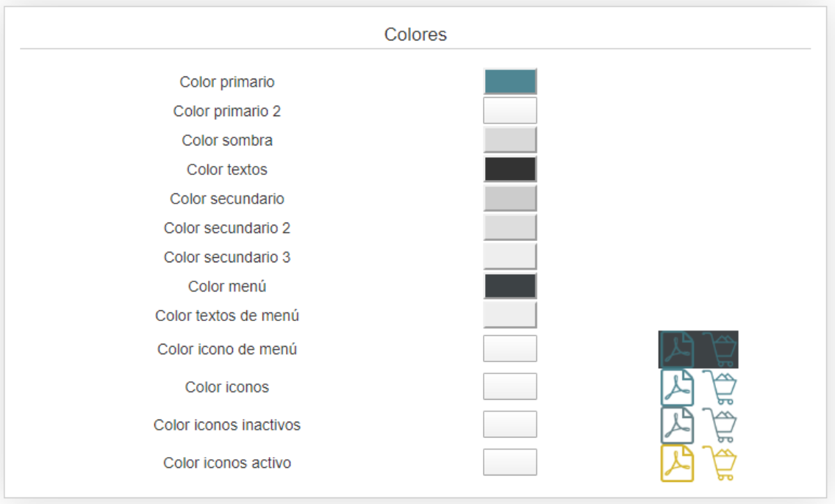Click the yellow cart icon for active icons
The width and height of the screenshot is (835, 504).
coord(720,463)
